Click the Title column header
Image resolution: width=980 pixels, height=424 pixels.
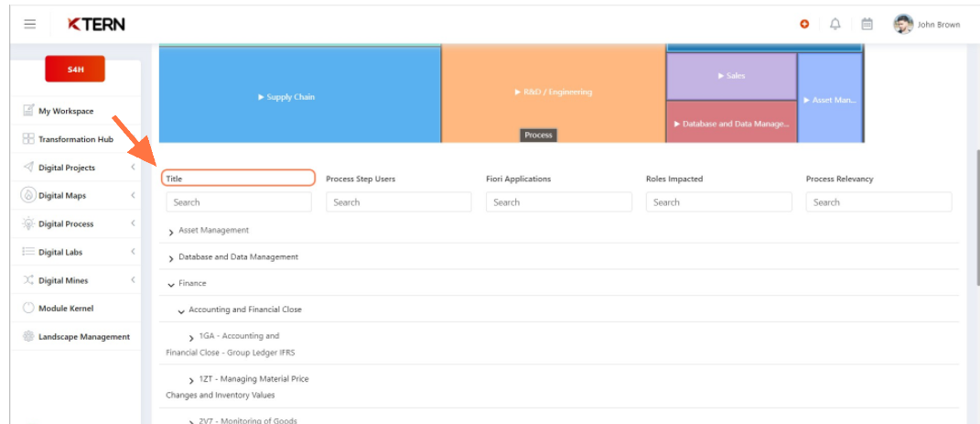175,179
